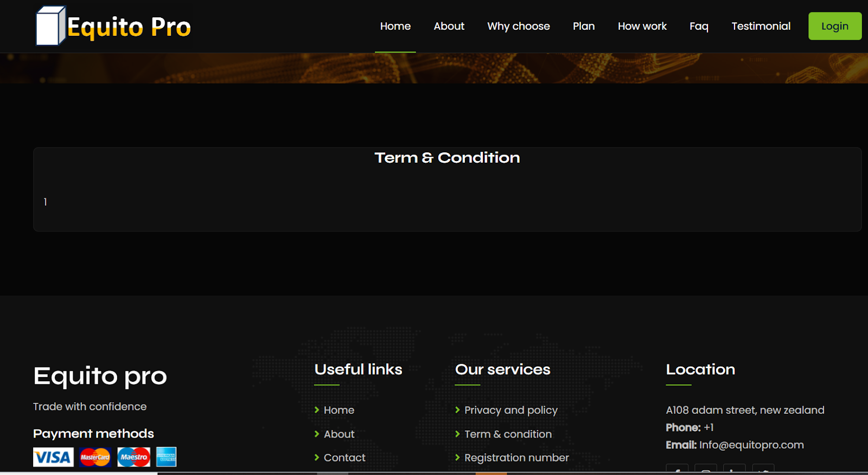Viewport: 868px width, 475px height.
Task: Click the LinkedIn social icon in footer
Action: pos(735,470)
